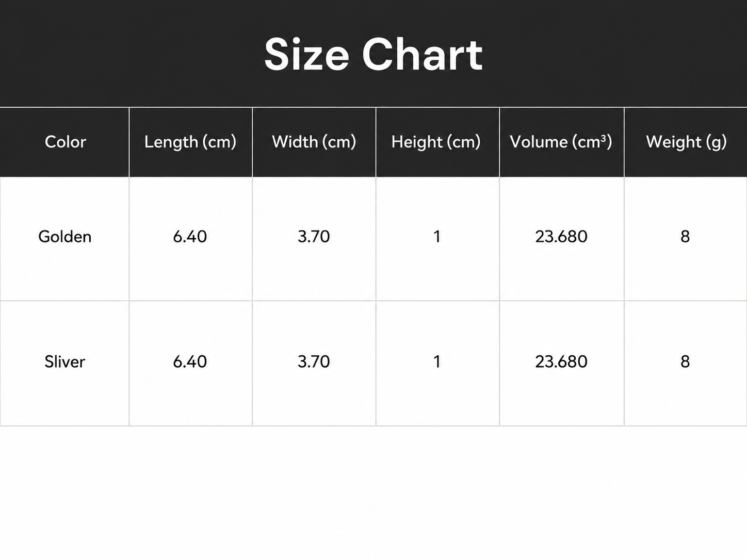
Task: Click the Sliver row height value 1
Action: 437,361
